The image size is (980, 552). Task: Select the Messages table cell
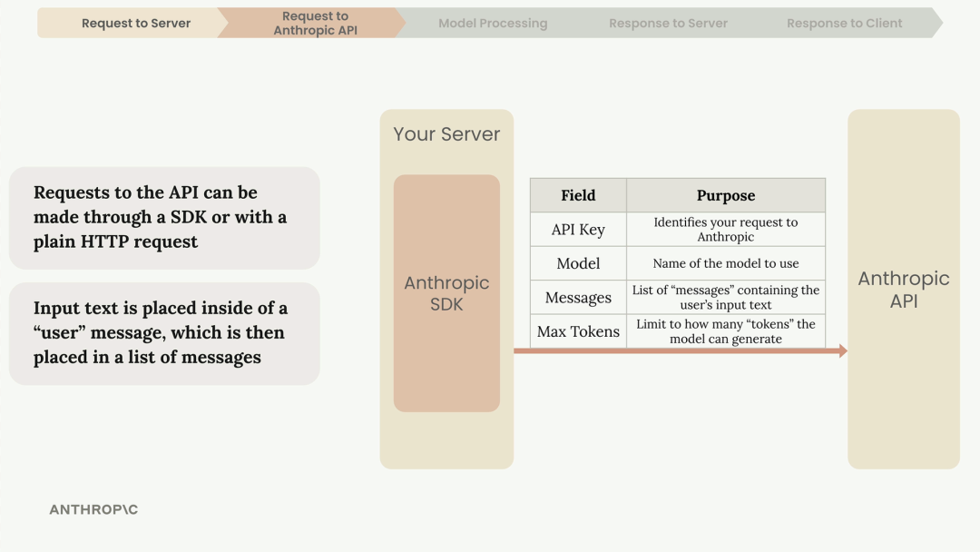point(578,298)
